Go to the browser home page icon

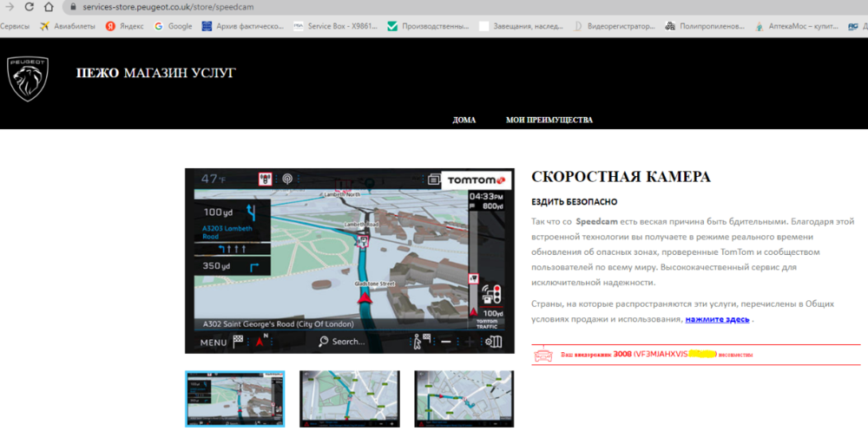coord(49,7)
